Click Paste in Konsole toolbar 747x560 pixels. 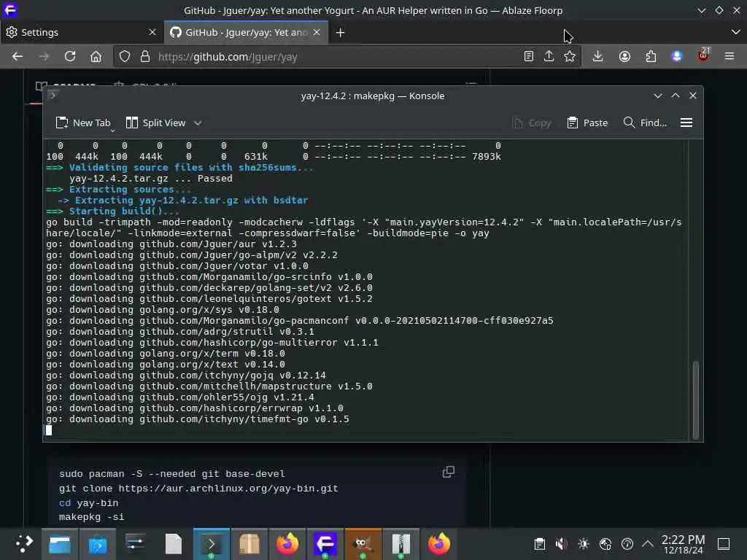point(587,122)
